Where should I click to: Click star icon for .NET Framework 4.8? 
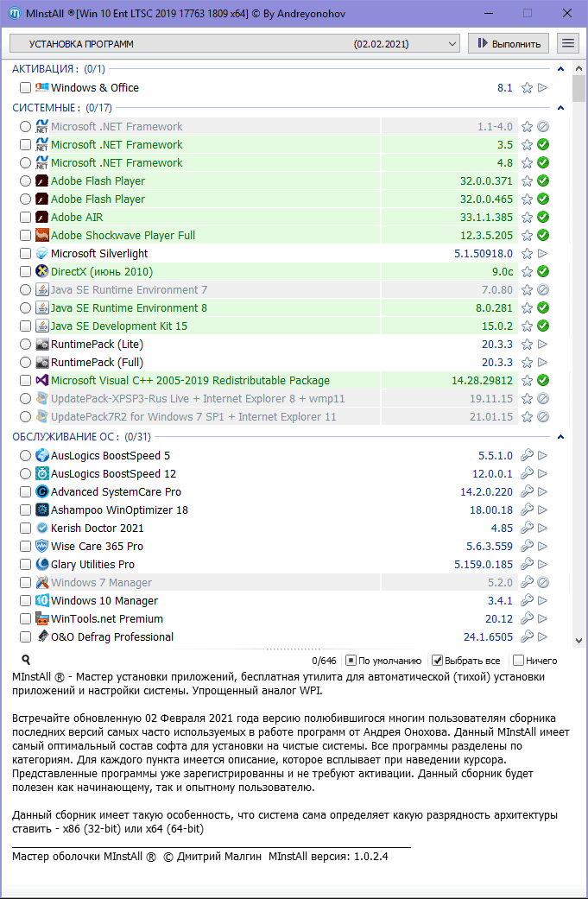(527, 163)
